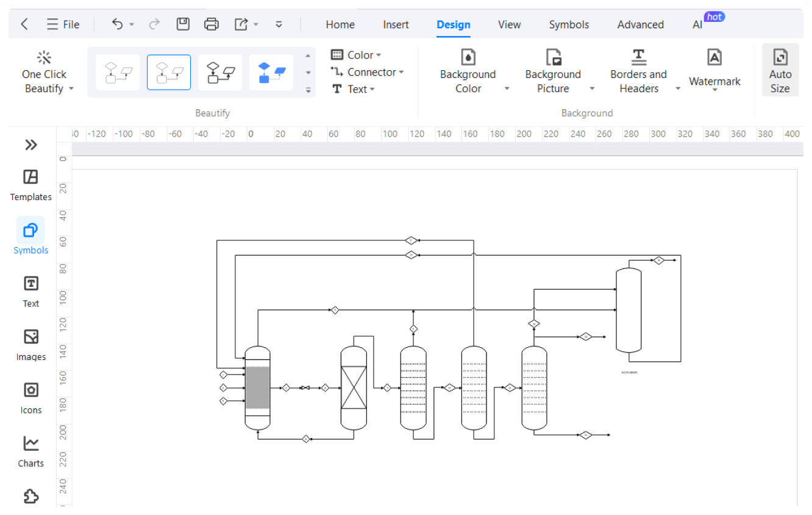Open the undo history dropdown arrow
Image resolution: width=812 pixels, height=515 pixels.
(132, 25)
